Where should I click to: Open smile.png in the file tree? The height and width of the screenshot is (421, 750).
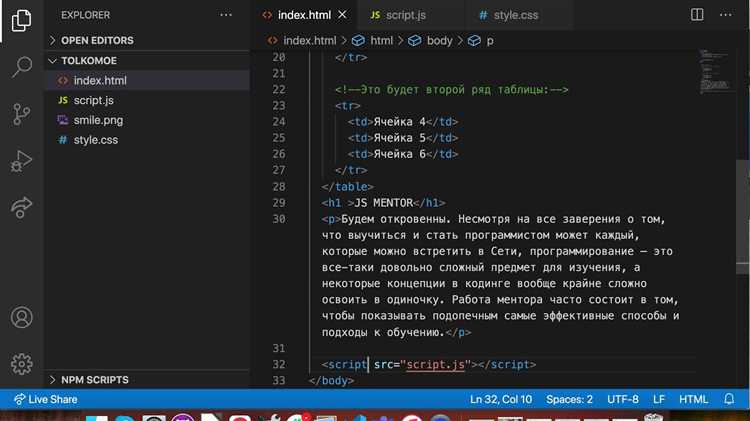[98, 120]
